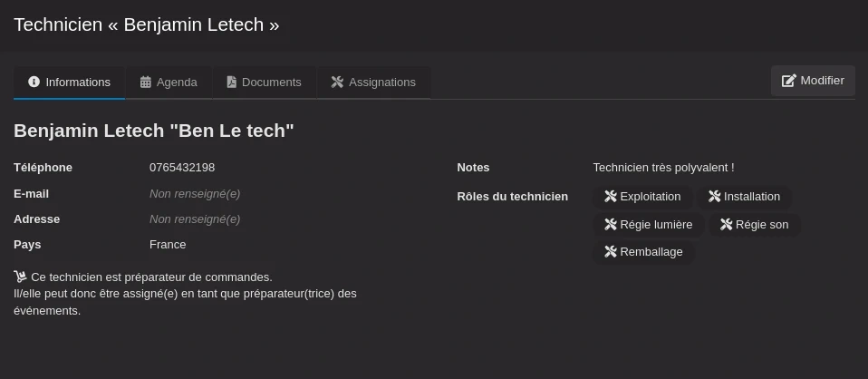Click the tools icon on Assignations tab

click(x=338, y=82)
